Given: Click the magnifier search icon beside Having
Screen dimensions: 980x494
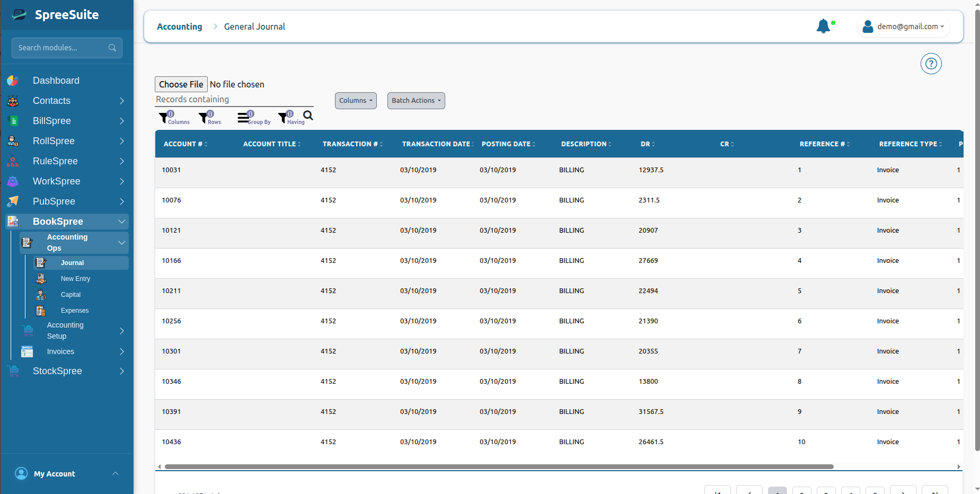Looking at the screenshot, I should point(308,116).
